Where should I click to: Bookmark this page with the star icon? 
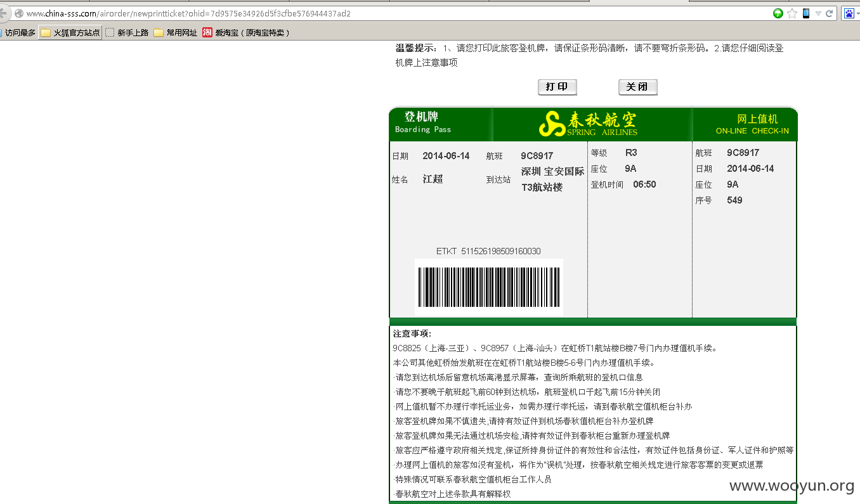point(792,13)
